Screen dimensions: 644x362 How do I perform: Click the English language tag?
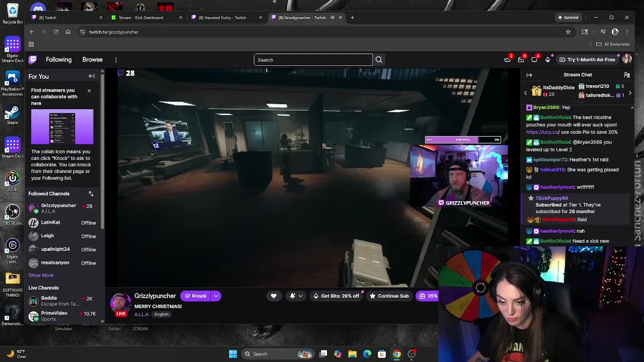pyautogui.click(x=162, y=315)
